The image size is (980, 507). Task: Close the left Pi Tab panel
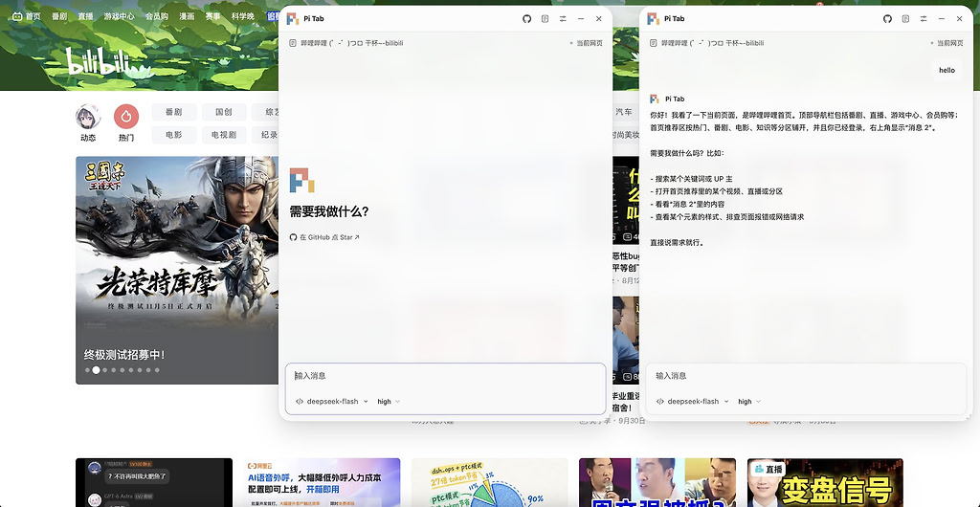pos(599,19)
